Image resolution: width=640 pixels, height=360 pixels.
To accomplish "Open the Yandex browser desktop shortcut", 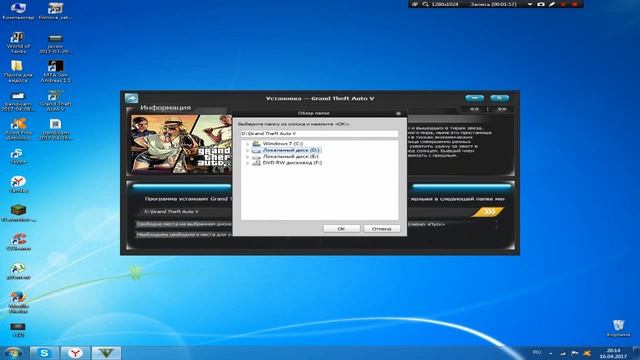I will click(18, 184).
